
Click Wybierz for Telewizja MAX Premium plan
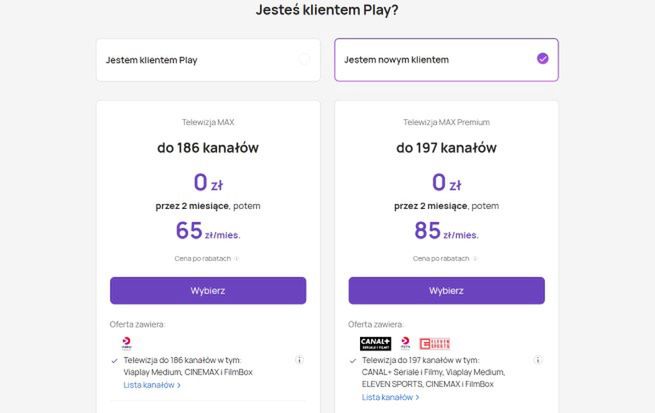click(446, 290)
